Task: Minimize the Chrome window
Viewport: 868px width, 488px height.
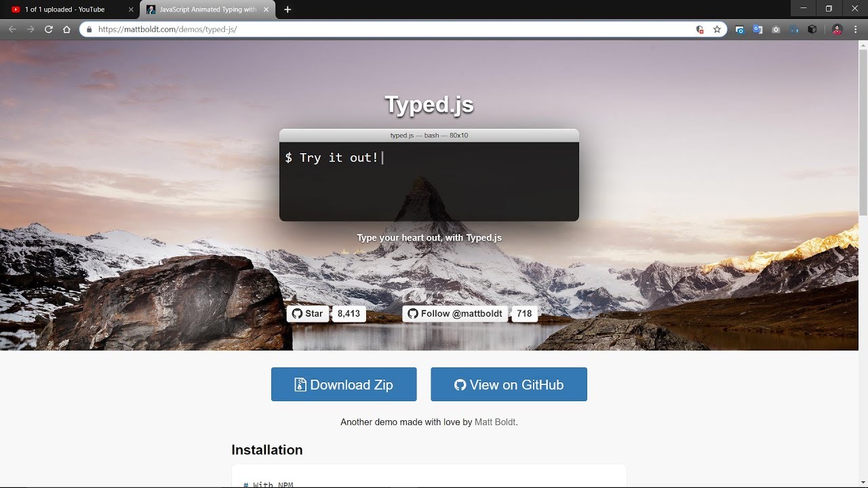Action: (x=804, y=9)
